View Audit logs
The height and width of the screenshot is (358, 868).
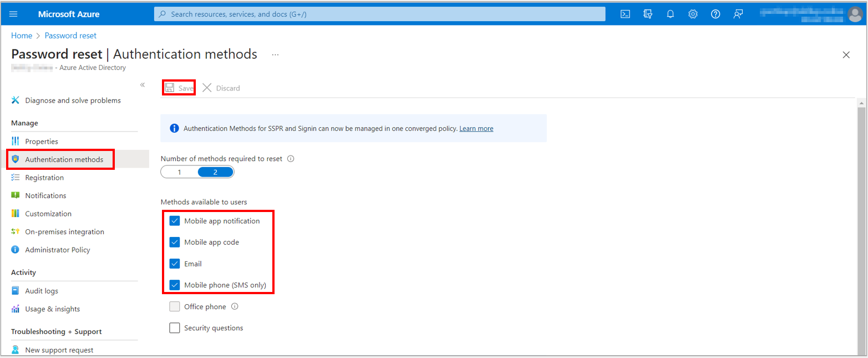[x=42, y=291]
